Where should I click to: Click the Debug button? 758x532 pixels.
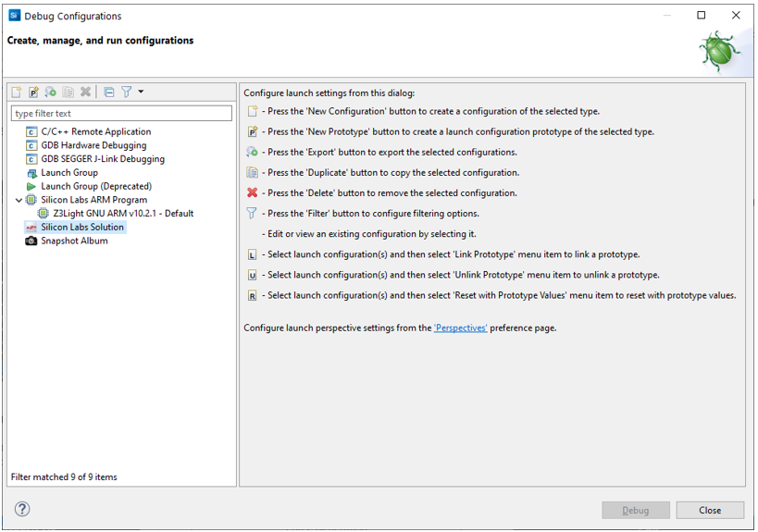[635, 510]
